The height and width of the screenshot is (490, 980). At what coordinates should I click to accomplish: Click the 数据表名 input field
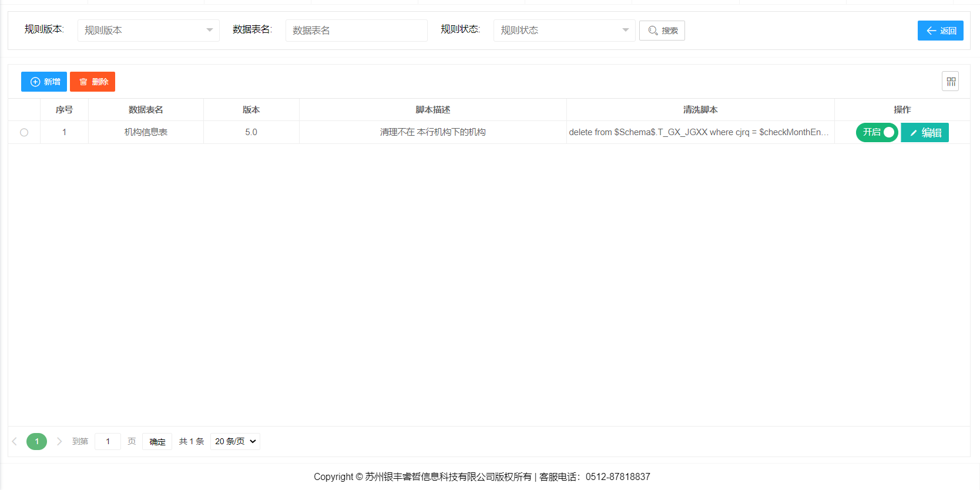click(356, 31)
